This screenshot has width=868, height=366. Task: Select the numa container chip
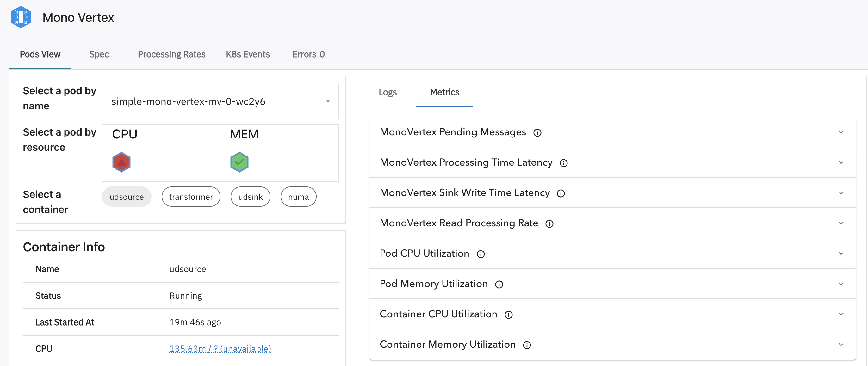tap(298, 197)
